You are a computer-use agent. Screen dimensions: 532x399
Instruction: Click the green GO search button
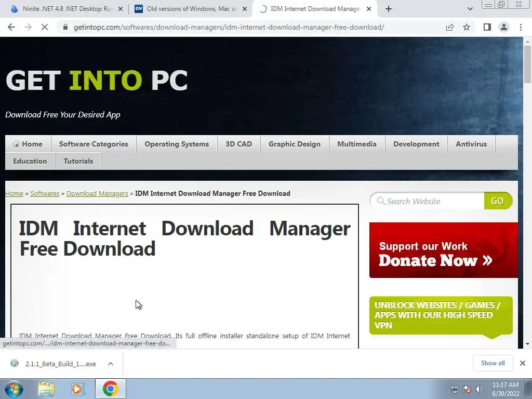[498, 201]
